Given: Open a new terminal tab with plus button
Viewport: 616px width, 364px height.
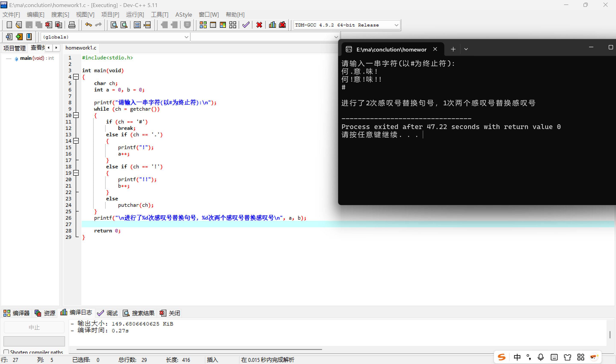Looking at the screenshot, I should pyautogui.click(x=453, y=49).
